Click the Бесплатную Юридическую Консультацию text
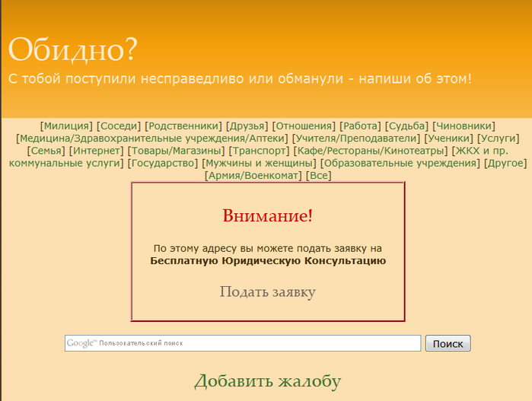532x401 pixels. [x=268, y=261]
